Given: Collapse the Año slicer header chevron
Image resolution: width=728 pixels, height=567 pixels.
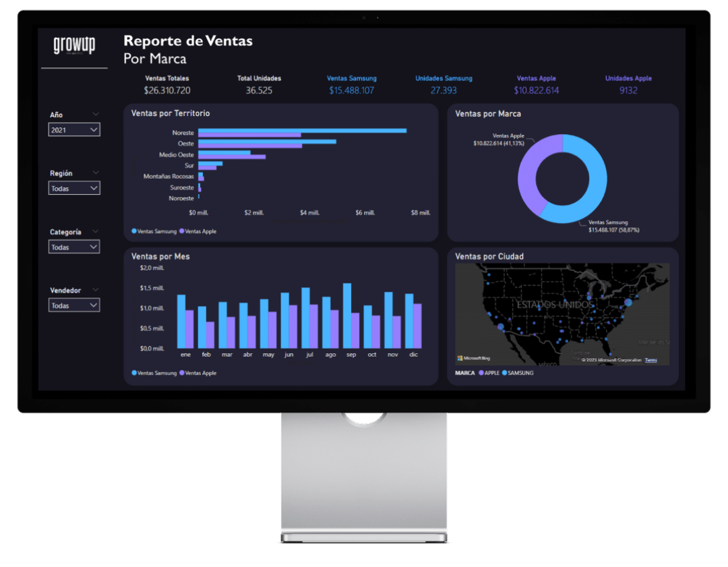Looking at the screenshot, I should point(96,114).
